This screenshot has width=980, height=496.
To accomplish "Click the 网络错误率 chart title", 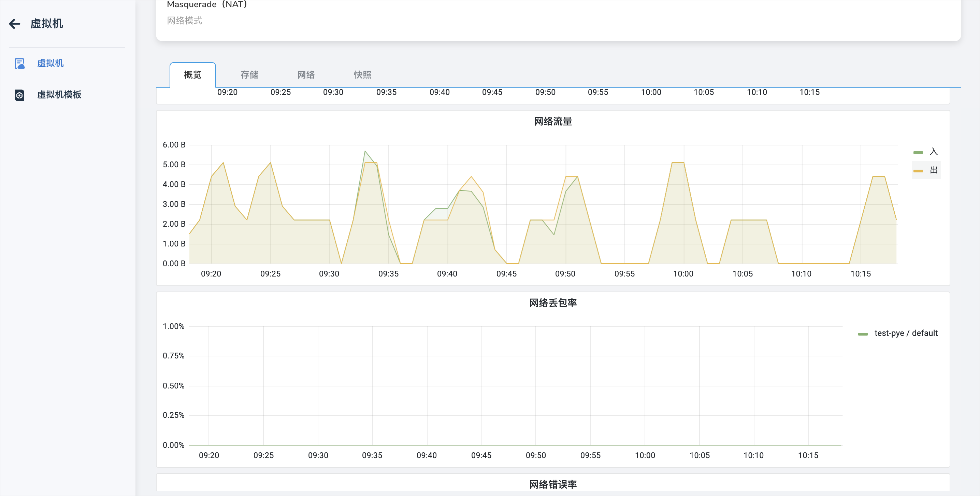I will pos(553,485).
